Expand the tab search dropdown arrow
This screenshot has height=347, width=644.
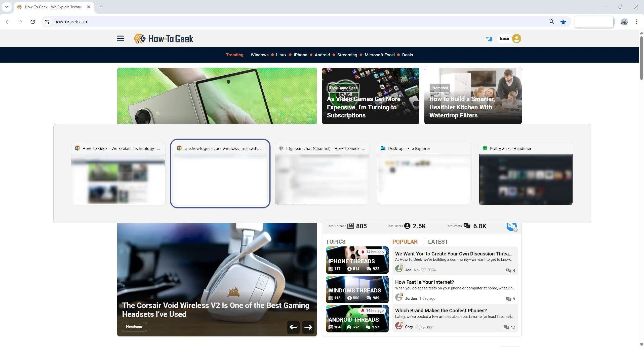(7, 7)
